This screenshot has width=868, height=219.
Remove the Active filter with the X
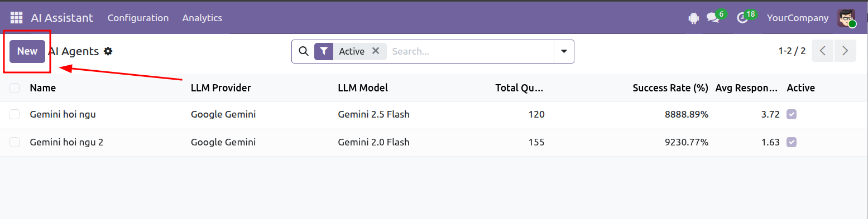click(376, 51)
